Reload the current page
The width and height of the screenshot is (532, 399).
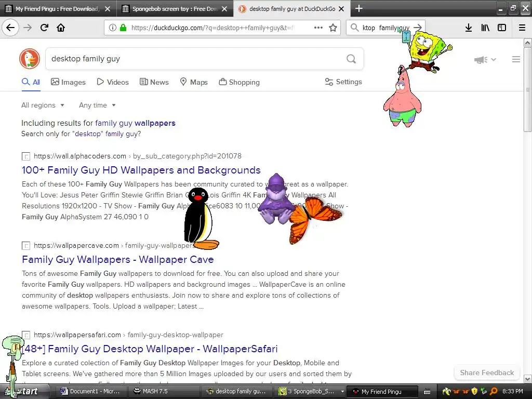tap(44, 28)
